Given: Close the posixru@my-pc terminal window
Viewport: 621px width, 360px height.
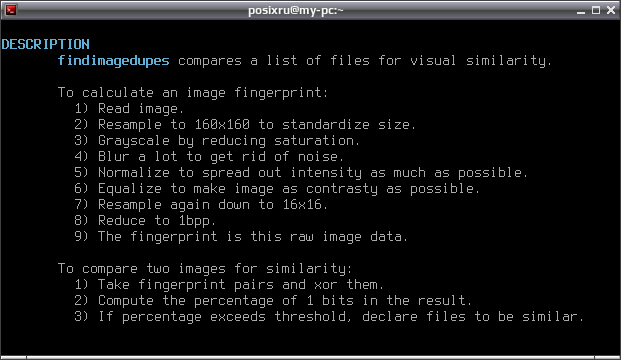Looking at the screenshot, I should [611, 10].
